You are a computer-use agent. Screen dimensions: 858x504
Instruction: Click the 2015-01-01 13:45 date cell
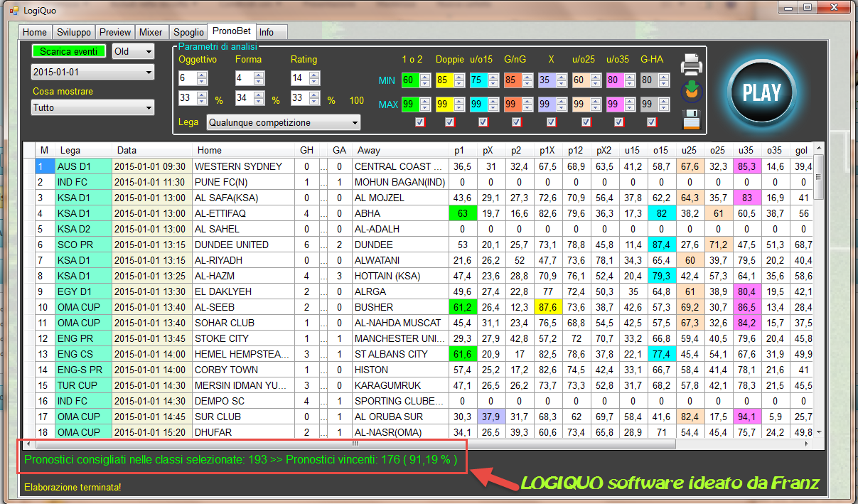click(x=153, y=338)
